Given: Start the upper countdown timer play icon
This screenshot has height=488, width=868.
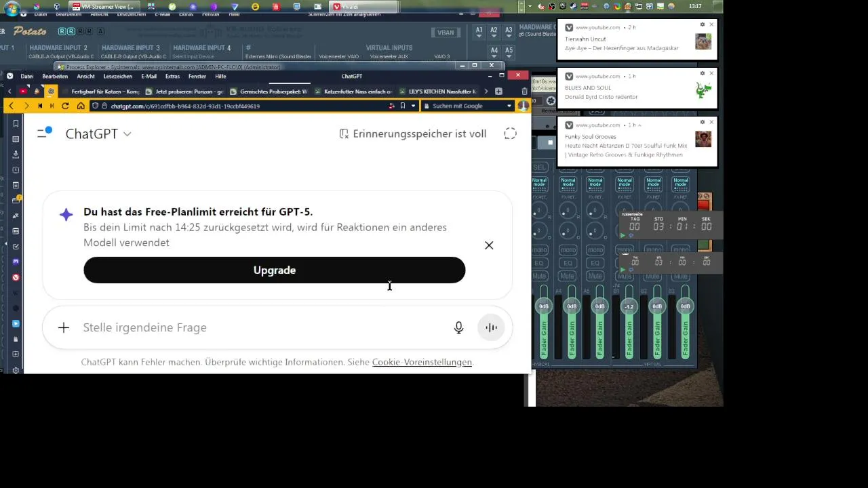Looking at the screenshot, I should click(x=623, y=235).
